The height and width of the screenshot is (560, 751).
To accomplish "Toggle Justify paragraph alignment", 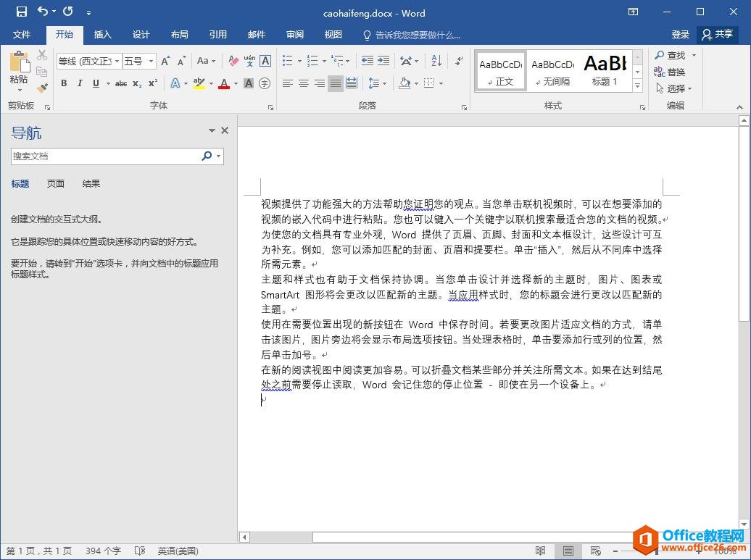I will coord(336,83).
